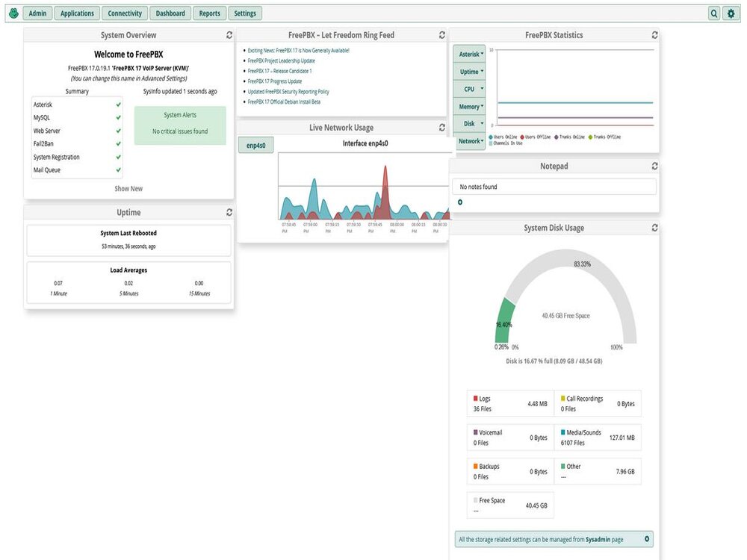Open the gear settings icon in top bar
Screen dimensions: 747x560
(x=731, y=13)
